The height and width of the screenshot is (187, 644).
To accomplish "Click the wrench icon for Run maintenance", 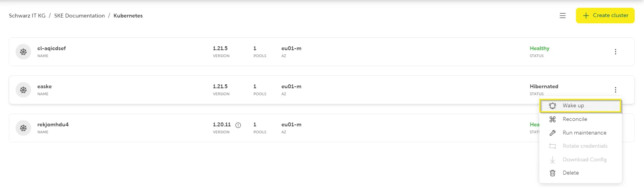I will pos(553,133).
